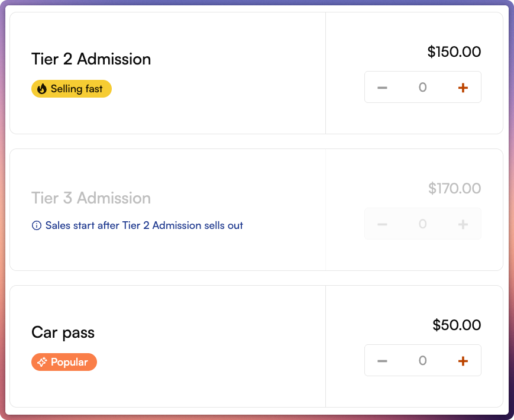
Task: Click the Sales start after Tier 2 notice
Action: point(144,225)
